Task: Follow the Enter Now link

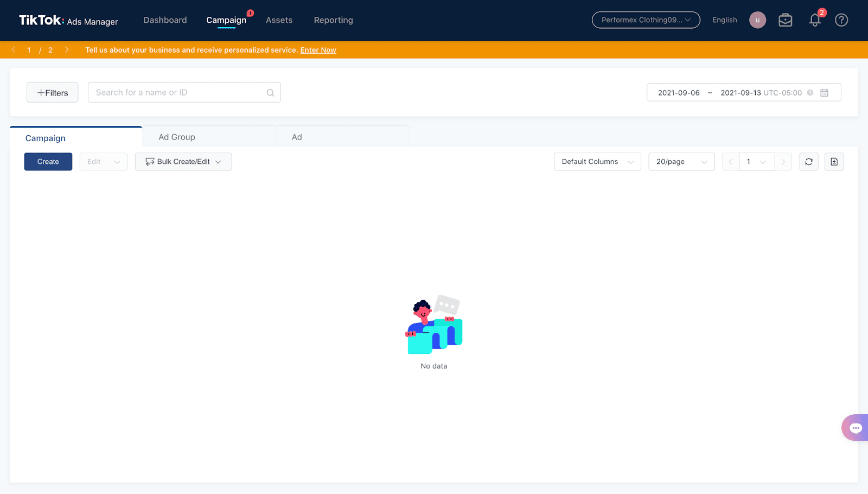Action: pyautogui.click(x=318, y=50)
